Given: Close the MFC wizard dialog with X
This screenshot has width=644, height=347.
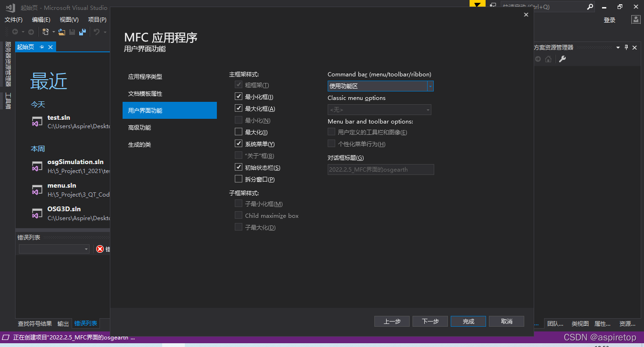Looking at the screenshot, I should point(526,15).
